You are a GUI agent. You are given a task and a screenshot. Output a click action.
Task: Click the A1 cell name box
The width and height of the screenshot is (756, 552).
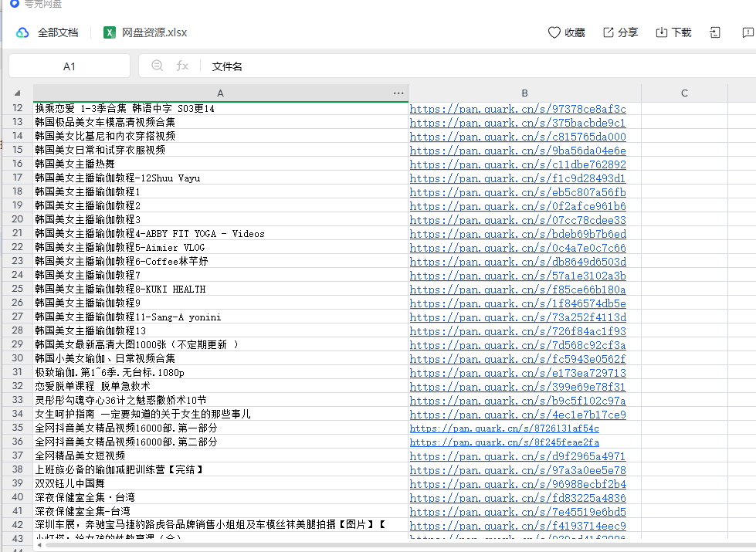click(69, 66)
